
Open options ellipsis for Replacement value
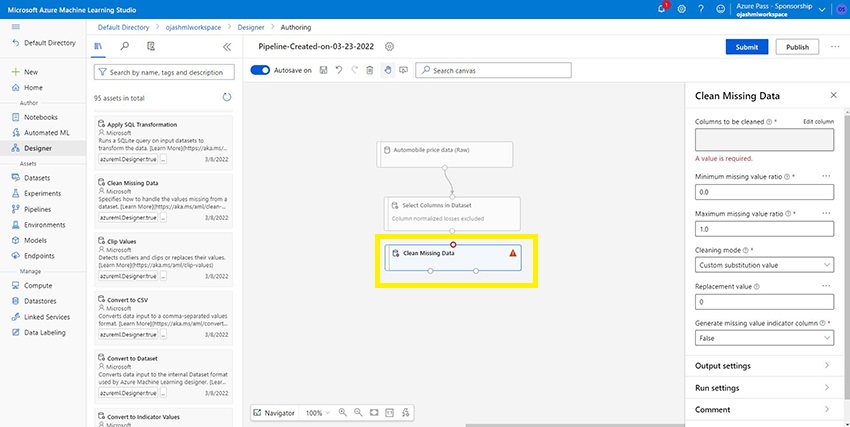[x=826, y=286]
